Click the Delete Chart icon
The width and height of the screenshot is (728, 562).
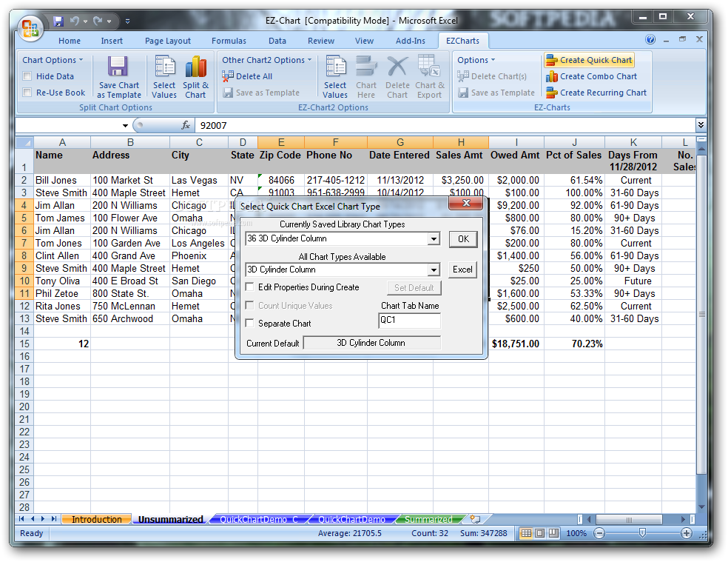coord(397,77)
